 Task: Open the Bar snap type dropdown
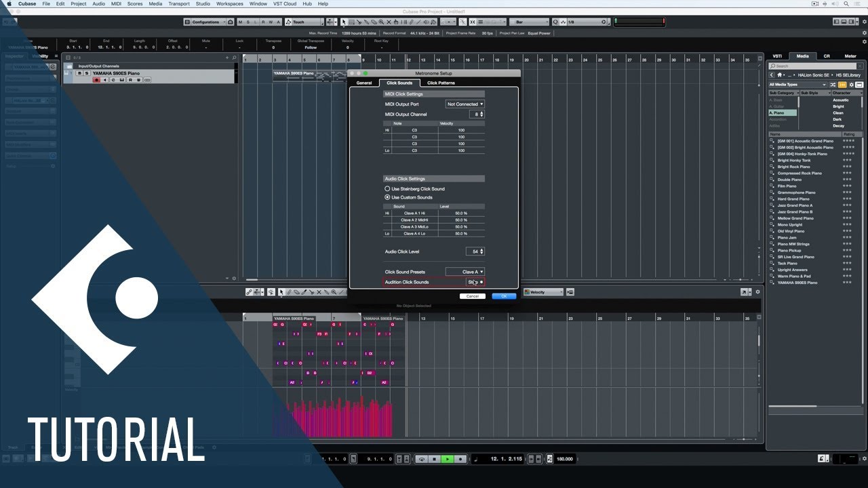[x=529, y=22]
